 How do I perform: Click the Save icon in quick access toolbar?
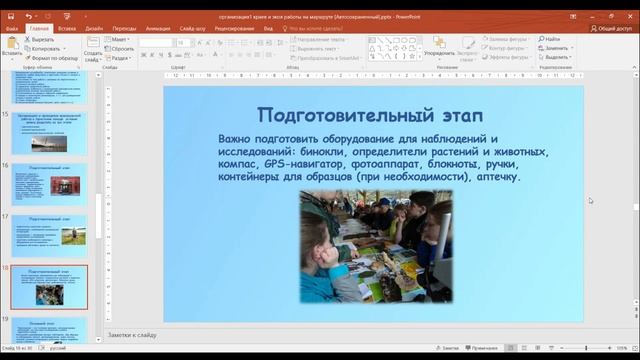point(11,16)
